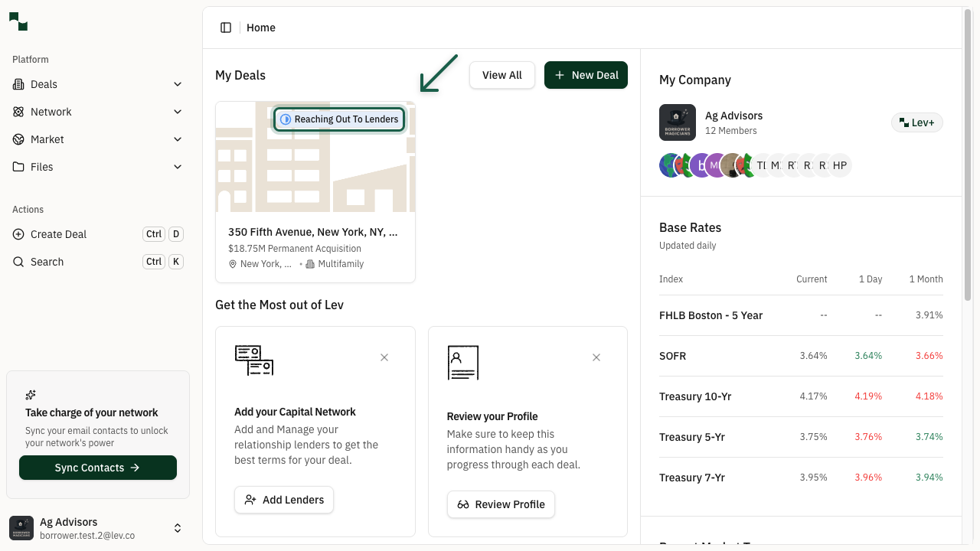This screenshot has width=980, height=551.
Task: Select the Market globe icon in sidebar
Action: pos(18,139)
